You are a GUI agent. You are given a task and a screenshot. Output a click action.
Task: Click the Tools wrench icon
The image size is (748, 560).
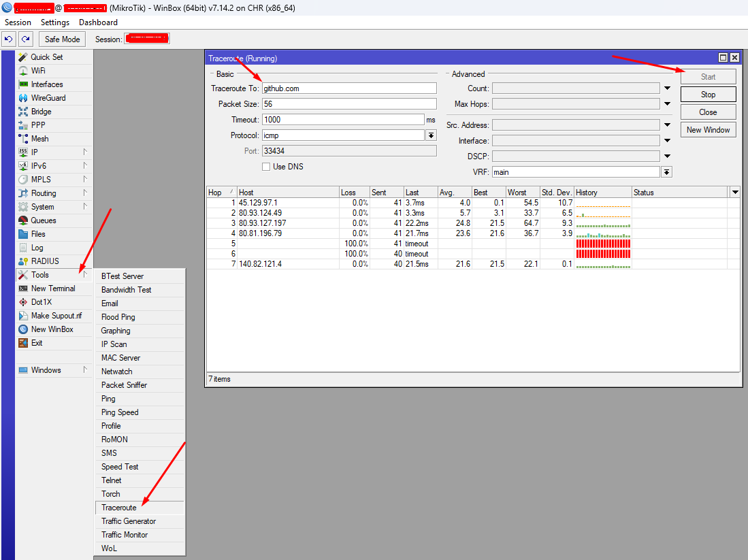tap(23, 275)
